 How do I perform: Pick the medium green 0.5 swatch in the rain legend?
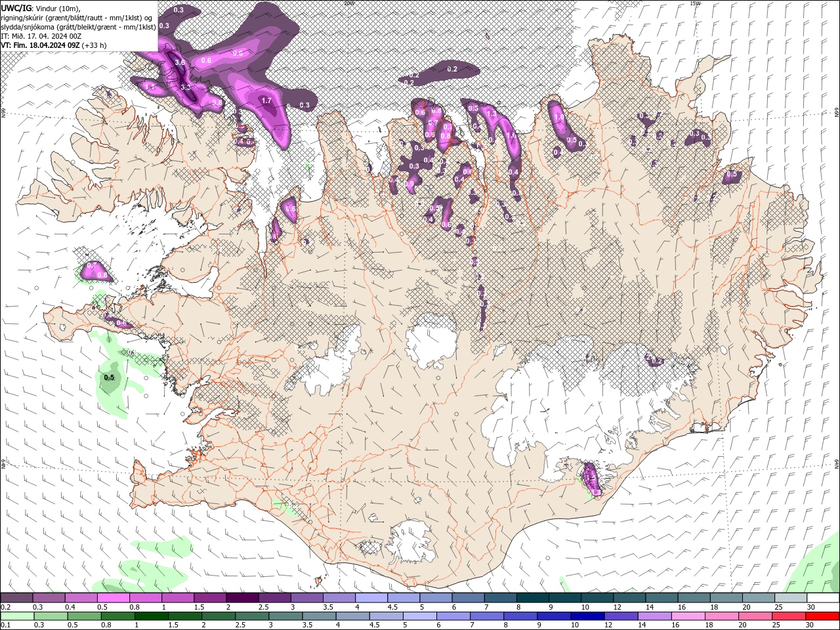[x=84, y=616]
